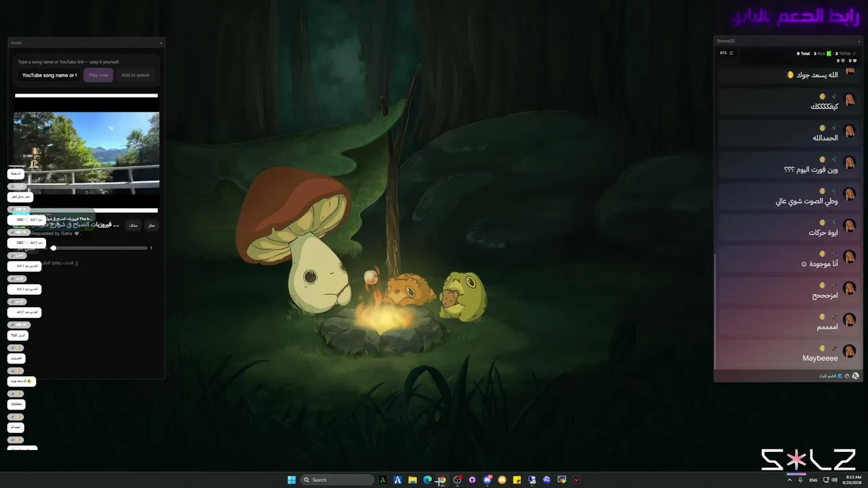Click the microphone icon in system tray
This screenshot has width=868, height=488.
(x=801, y=480)
